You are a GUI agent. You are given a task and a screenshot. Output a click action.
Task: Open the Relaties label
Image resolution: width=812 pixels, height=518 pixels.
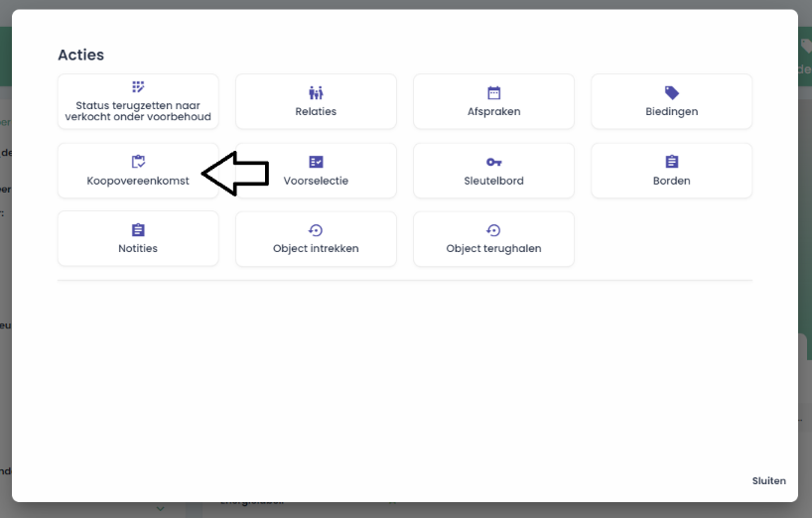[x=316, y=112]
